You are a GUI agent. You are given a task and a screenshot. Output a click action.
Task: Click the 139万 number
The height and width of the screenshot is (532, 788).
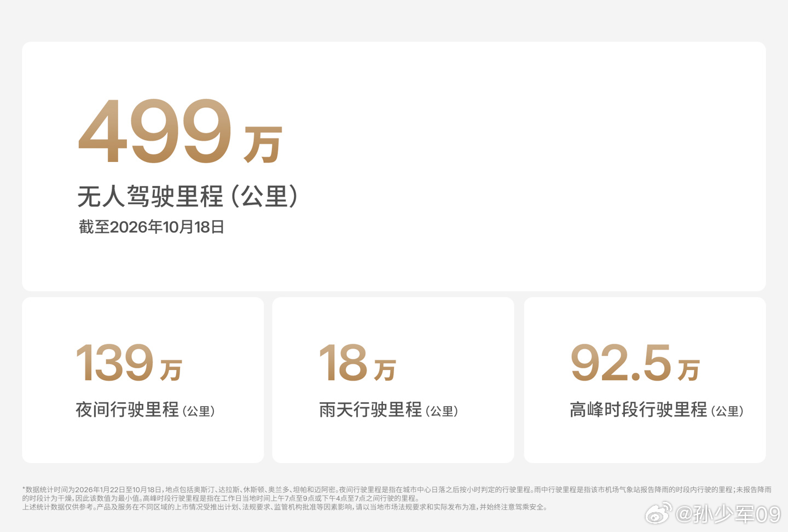(129, 363)
